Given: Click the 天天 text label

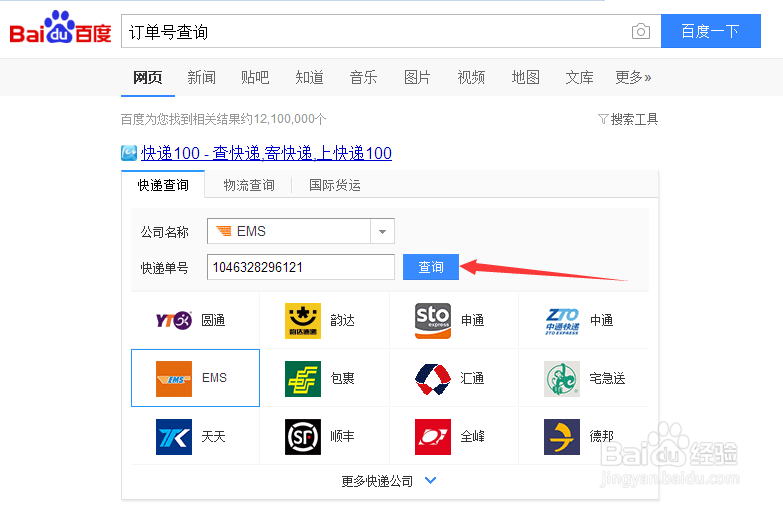Looking at the screenshot, I should coord(213,436).
